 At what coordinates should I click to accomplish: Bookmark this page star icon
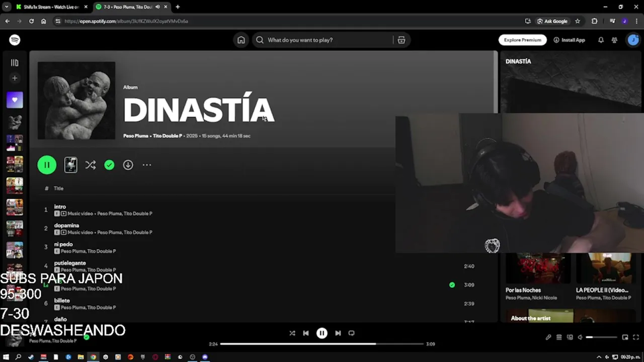coord(578,21)
